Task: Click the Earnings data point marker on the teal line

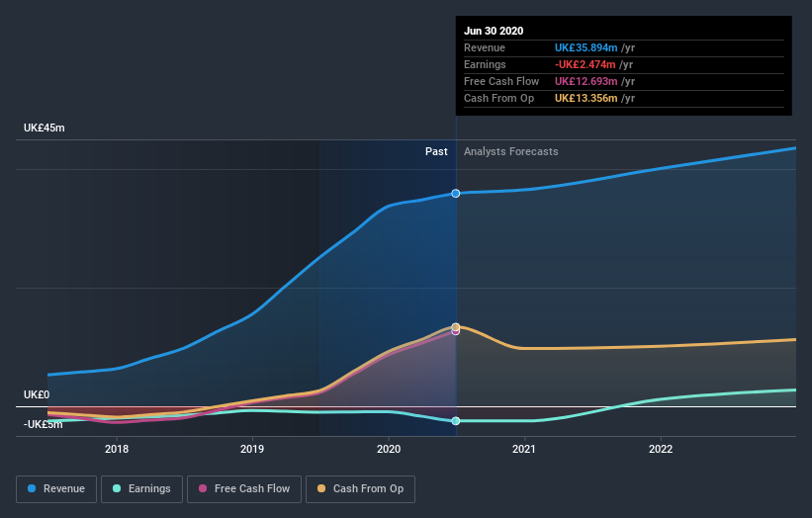Action: 456,421
